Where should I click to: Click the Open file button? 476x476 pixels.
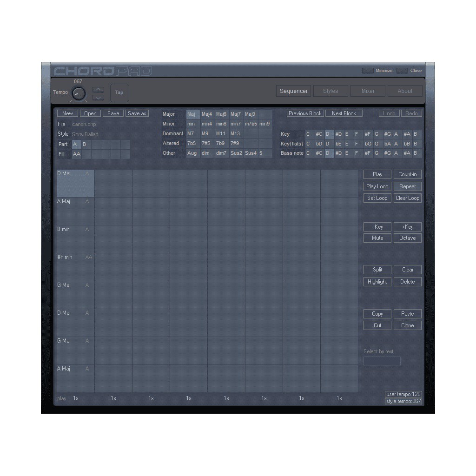point(90,113)
